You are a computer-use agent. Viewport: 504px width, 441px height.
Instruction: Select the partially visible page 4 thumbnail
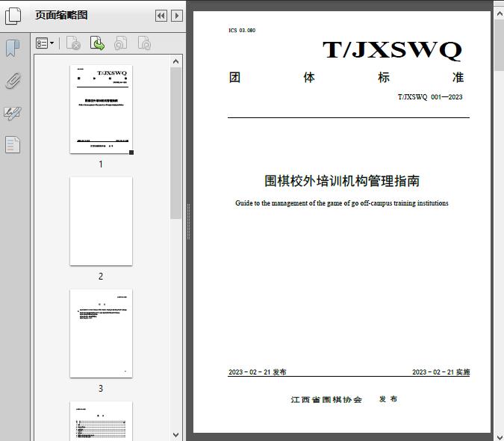pos(101,421)
